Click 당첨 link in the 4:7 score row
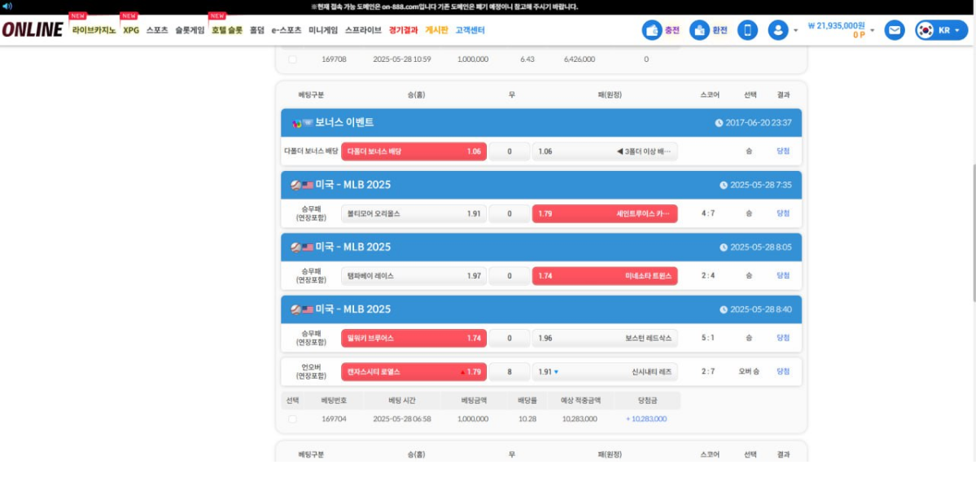 coord(783,213)
